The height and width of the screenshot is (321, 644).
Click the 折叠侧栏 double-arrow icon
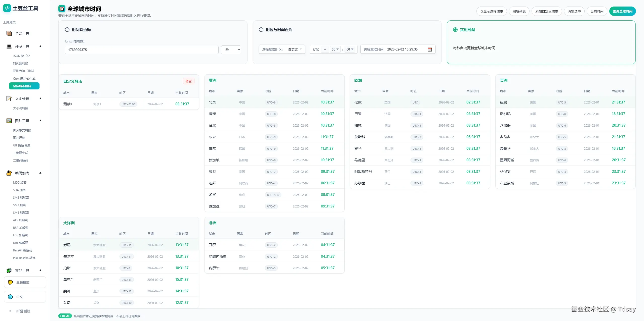[x=10, y=311]
